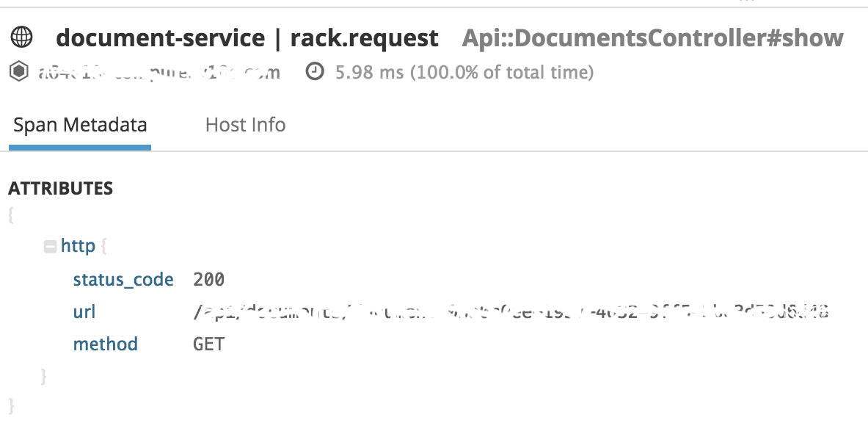Switch to the Host Info tab
The width and height of the screenshot is (868, 437).
tap(245, 125)
